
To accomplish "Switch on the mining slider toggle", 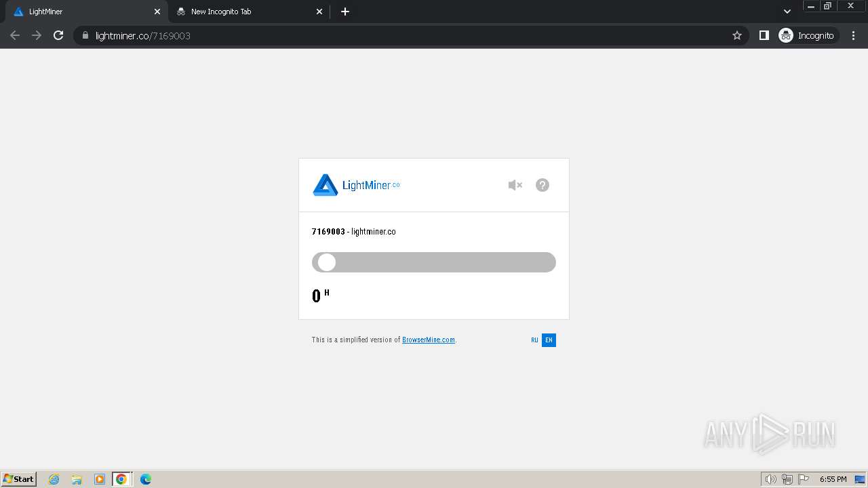I will coord(434,262).
